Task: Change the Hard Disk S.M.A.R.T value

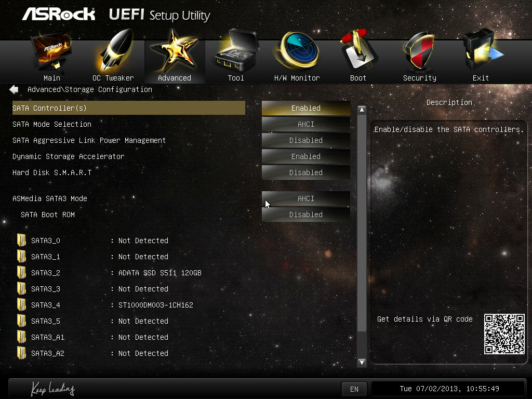Action: 305,172
